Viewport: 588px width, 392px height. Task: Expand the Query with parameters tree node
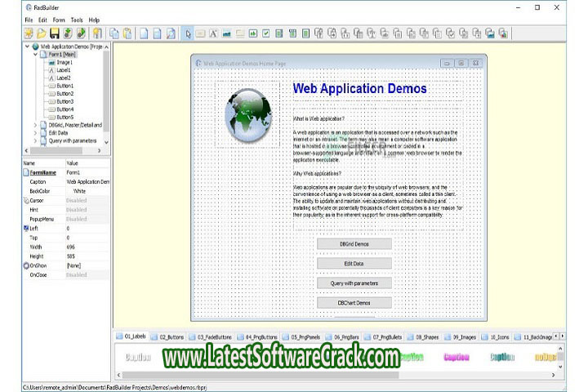35,140
